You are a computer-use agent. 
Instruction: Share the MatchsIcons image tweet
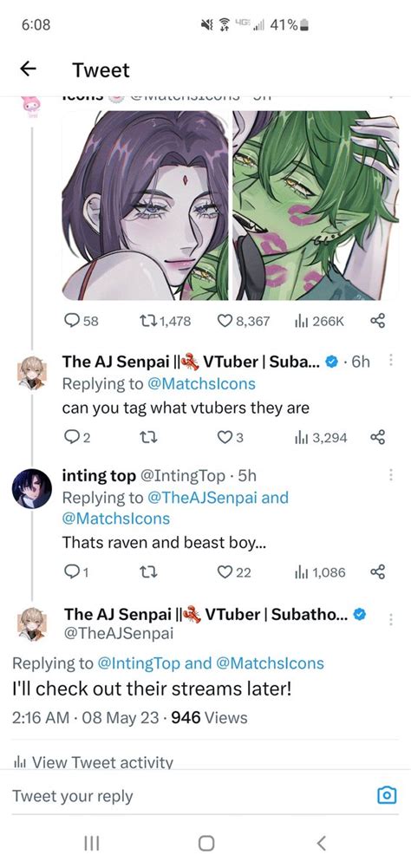click(376, 321)
